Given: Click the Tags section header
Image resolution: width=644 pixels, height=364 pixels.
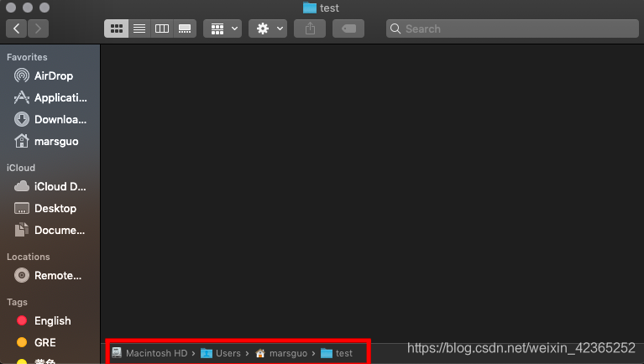Looking at the screenshot, I should click(18, 302).
